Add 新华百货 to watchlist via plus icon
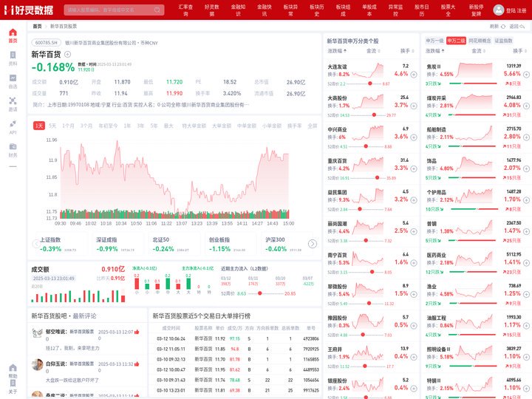The image size is (532, 399). click(x=67, y=54)
